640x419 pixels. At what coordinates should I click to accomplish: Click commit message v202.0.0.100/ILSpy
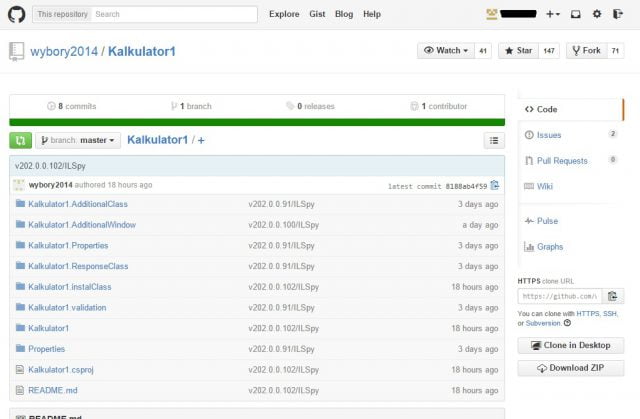tap(284, 225)
